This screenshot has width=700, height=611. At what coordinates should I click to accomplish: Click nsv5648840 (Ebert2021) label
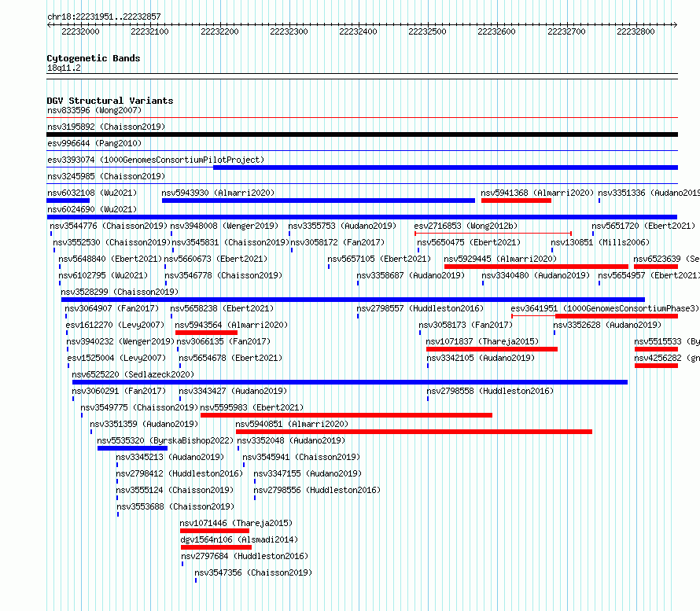click(x=110, y=259)
